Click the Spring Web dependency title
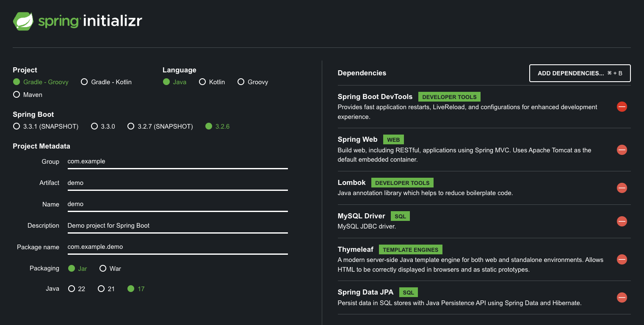The height and width of the screenshot is (325, 644). (x=357, y=140)
